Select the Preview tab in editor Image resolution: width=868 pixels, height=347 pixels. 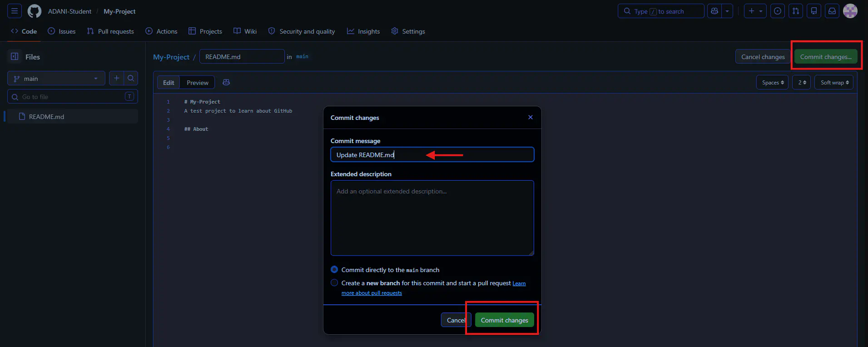(x=198, y=82)
